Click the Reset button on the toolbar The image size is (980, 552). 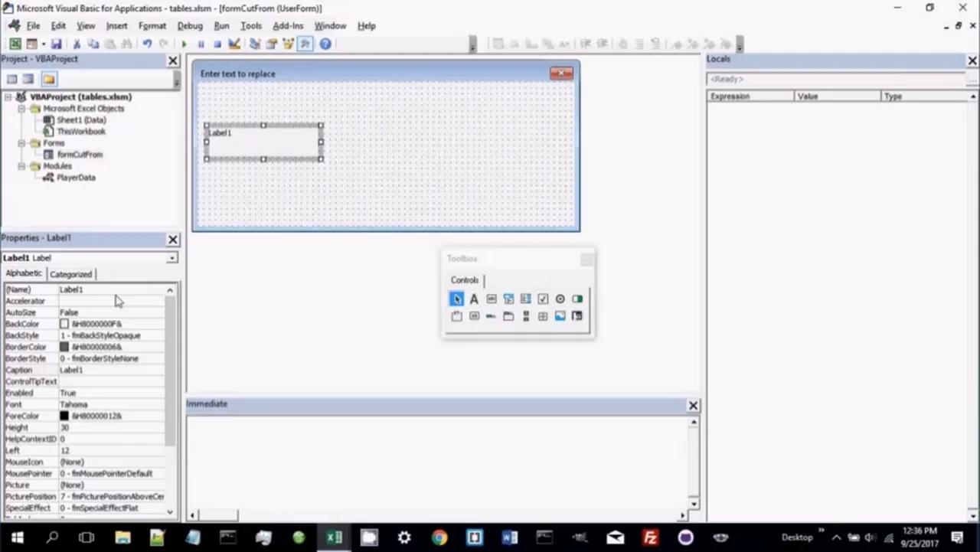click(x=218, y=44)
